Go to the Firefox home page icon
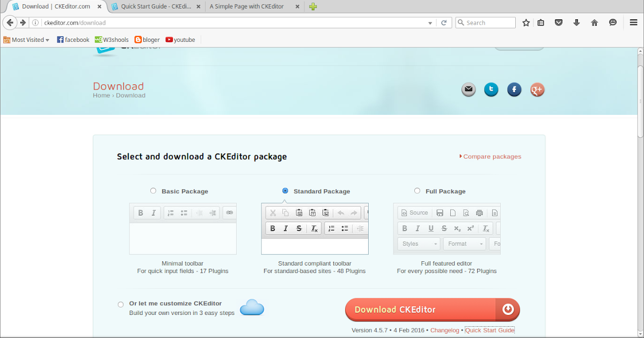This screenshot has height=338, width=644. 594,23
